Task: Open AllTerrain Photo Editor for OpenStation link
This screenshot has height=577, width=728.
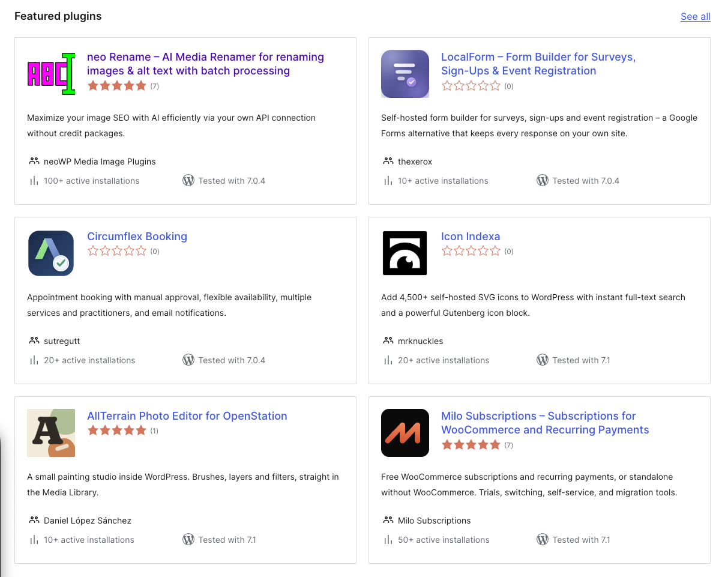Action: [187, 416]
